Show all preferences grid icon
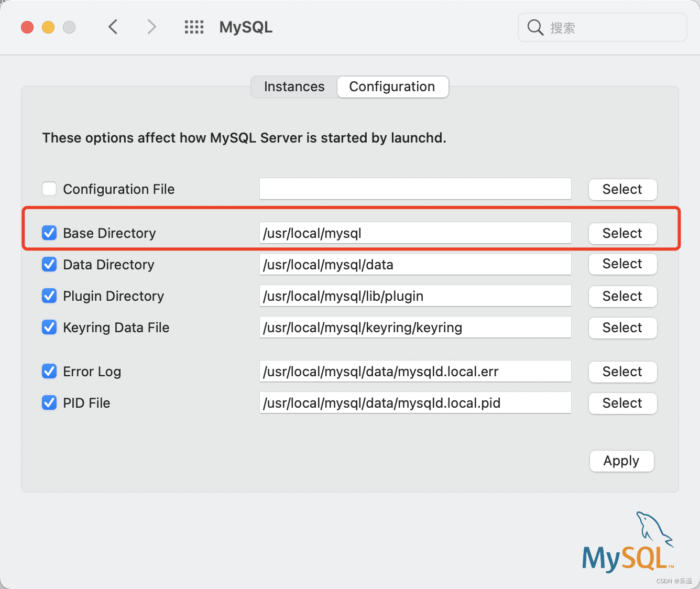Image resolution: width=700 pixels, height=589 pixels. (194, 27)
